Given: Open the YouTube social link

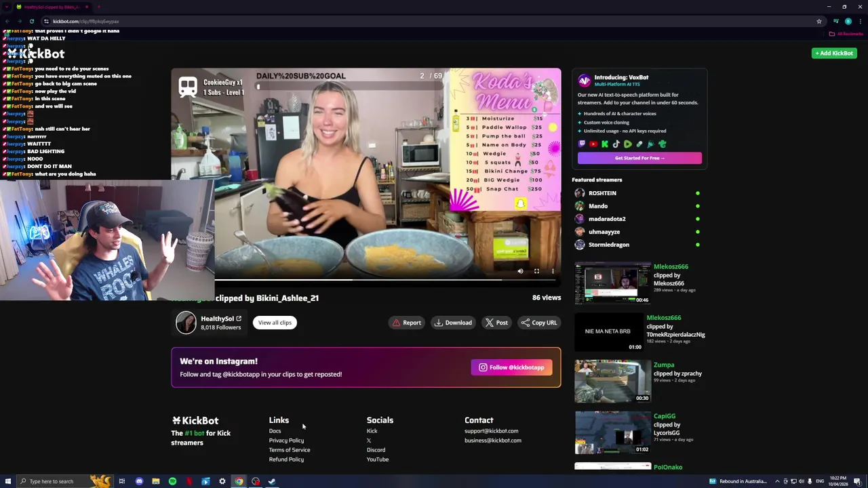Looking at the screenshot, I should point(378,460).
